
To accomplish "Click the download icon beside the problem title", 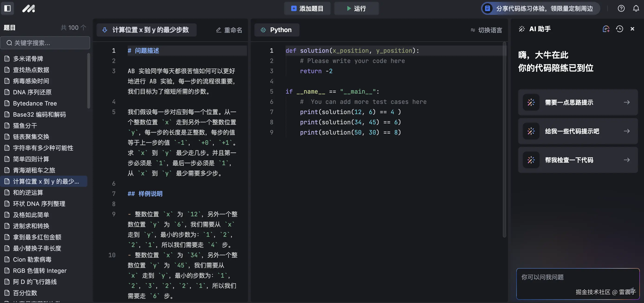I will pos(105,30).
